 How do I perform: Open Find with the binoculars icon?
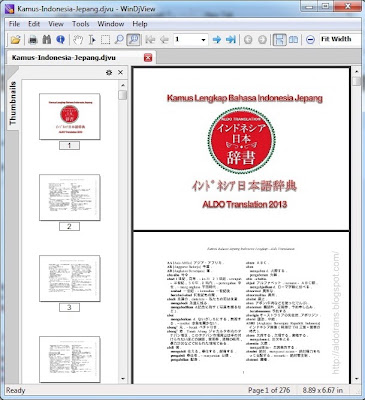pos(46,40)
